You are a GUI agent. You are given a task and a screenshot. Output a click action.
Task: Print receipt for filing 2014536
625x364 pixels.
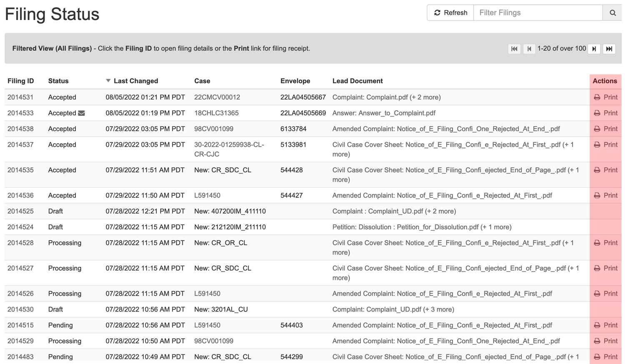point(605,195)
